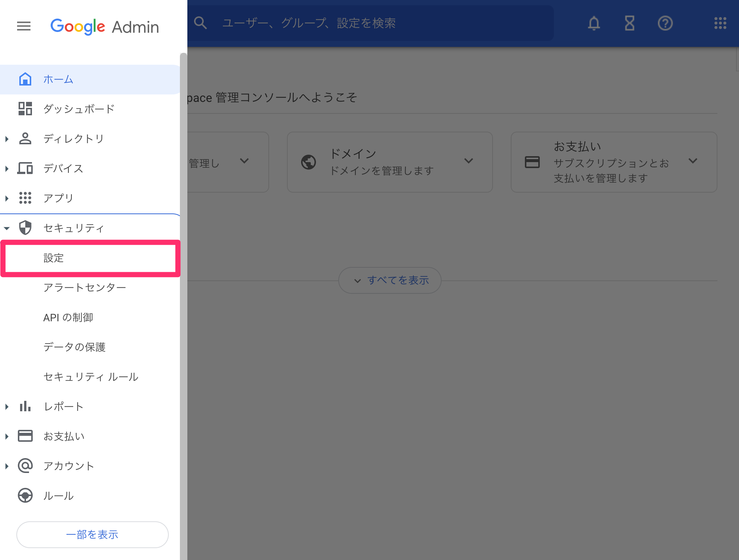Open アラートセンター under セキュリティ

(x=90, y=287)
